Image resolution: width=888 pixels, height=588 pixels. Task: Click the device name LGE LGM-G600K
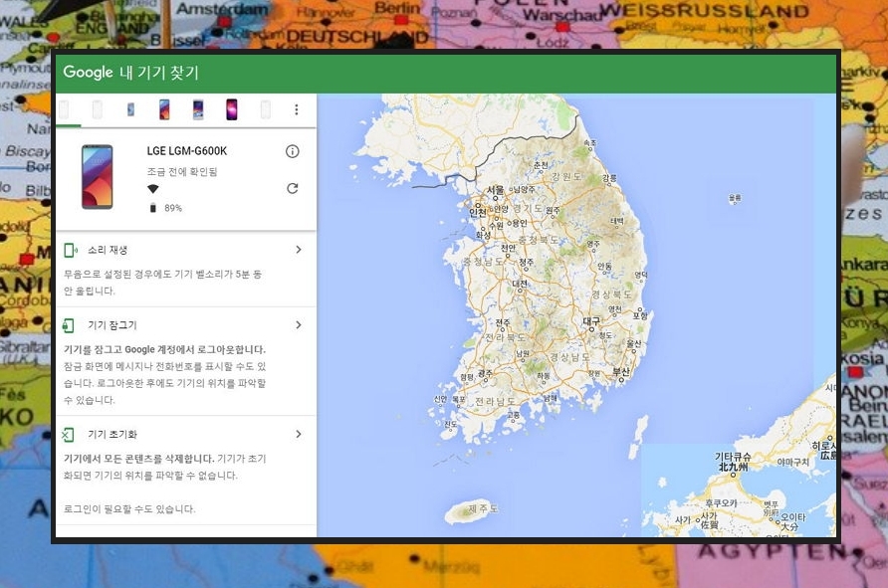click(187, 151)
